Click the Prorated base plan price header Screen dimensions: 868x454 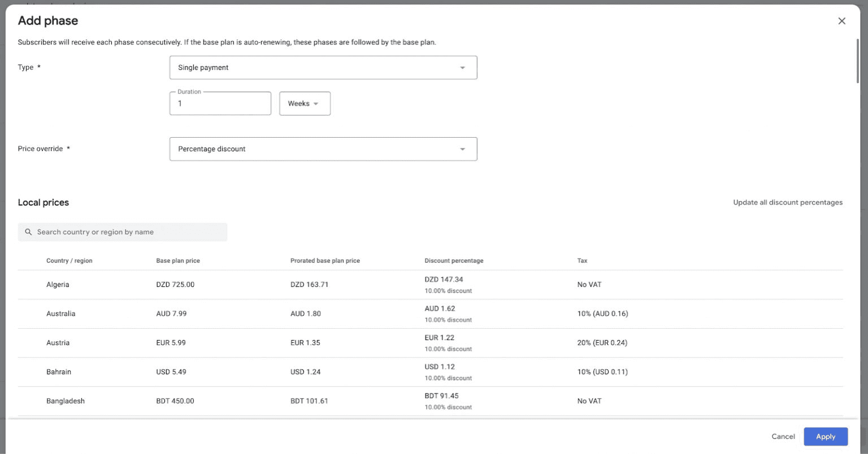tap(325, 260)
